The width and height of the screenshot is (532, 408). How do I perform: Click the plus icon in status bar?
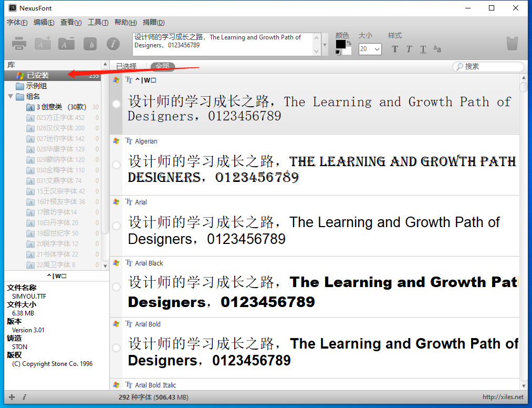tap(12, 397)
